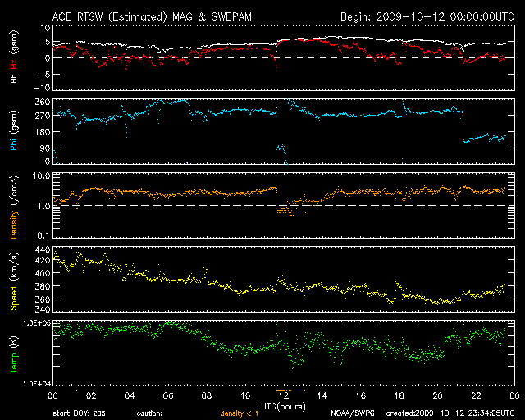This screenshot has height=420, width=525.
Task: Click the '12' hour tick label
Action: 284,395
